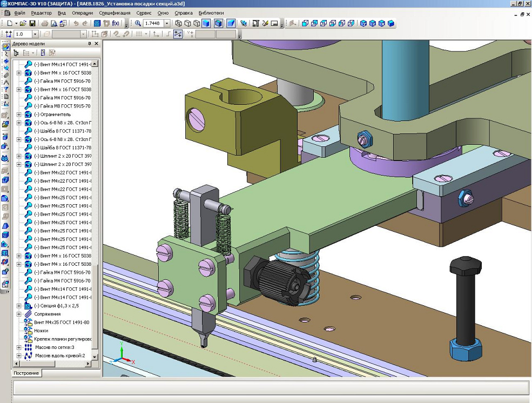Open the Variables f(x) tool
This screenshot has height=403, width=532.
tap(116, 24)
